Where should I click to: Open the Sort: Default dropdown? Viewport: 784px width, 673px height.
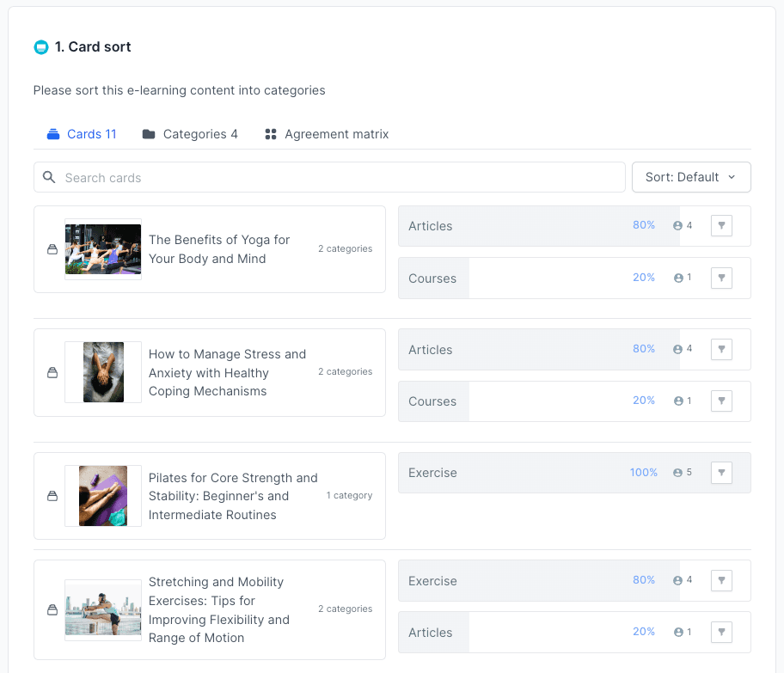(x=690, y=177)
